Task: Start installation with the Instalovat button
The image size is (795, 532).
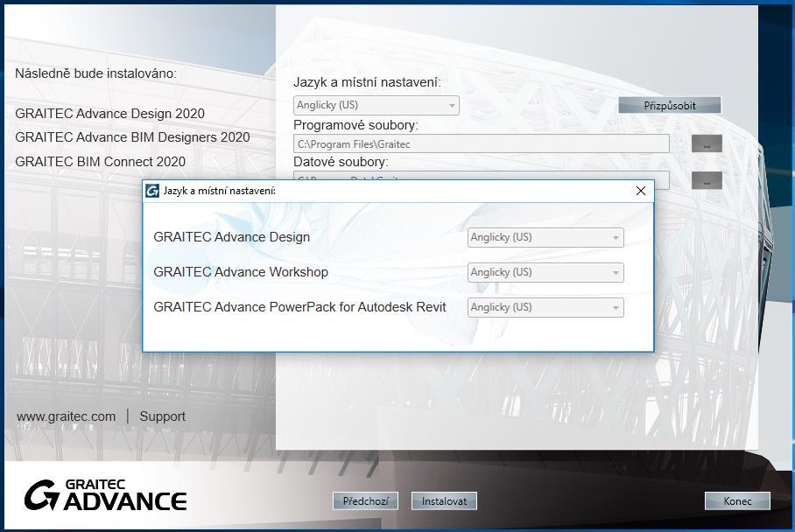Action: [x=444, y=501]
